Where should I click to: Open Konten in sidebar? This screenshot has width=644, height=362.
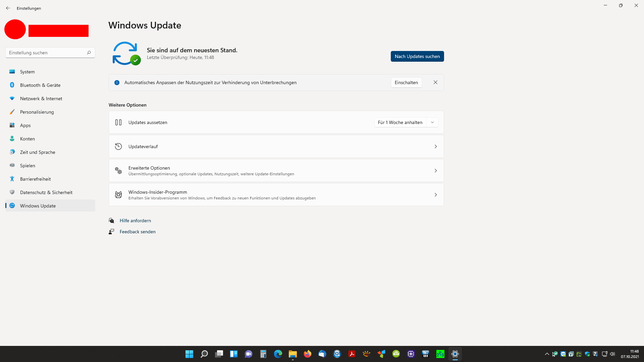coord(50,139)
